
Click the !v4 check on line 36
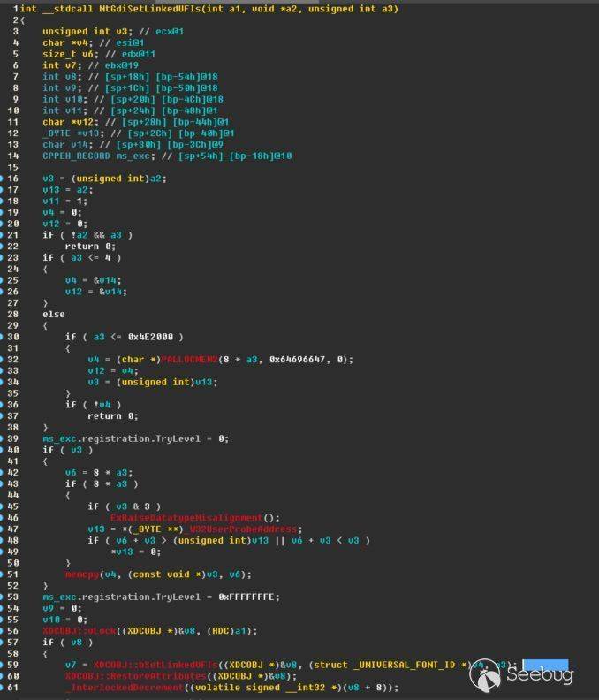(102, 405)
